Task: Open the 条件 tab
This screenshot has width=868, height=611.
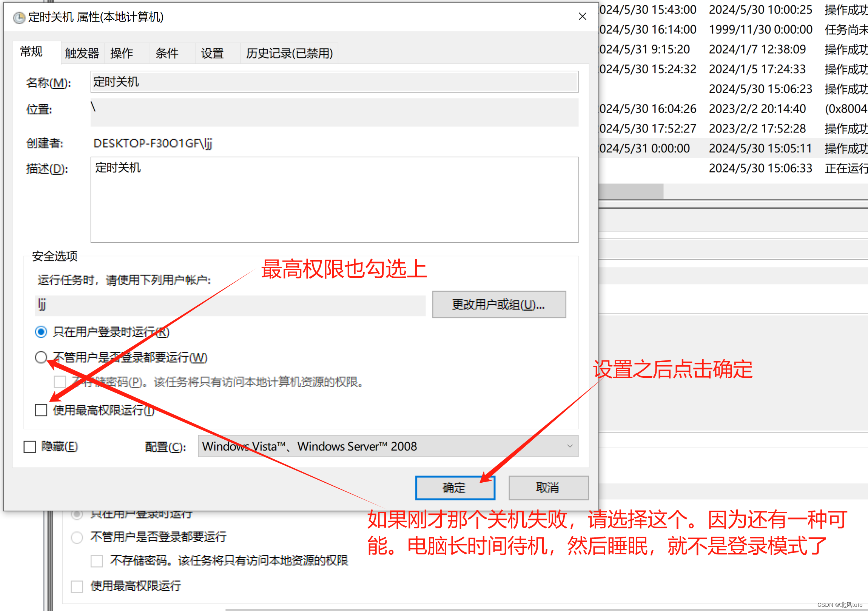Action: (x=173, y=53)
